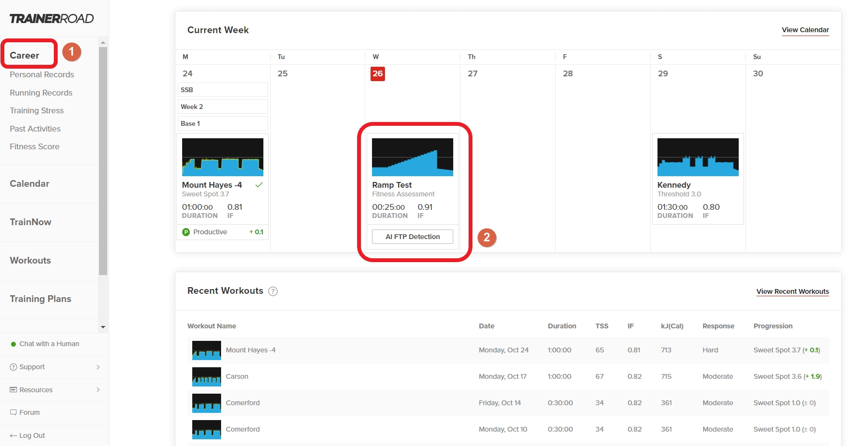Click the Threshold 3.0 label
This screenshot has width=868, height=446.
tap(679, 194)
